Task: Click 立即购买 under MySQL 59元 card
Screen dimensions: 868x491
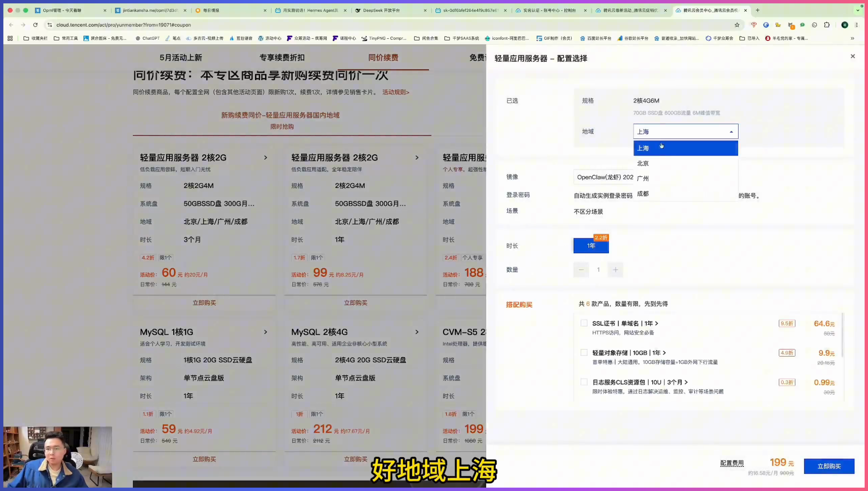Action: pyautogui.click(x=204, y=459)
